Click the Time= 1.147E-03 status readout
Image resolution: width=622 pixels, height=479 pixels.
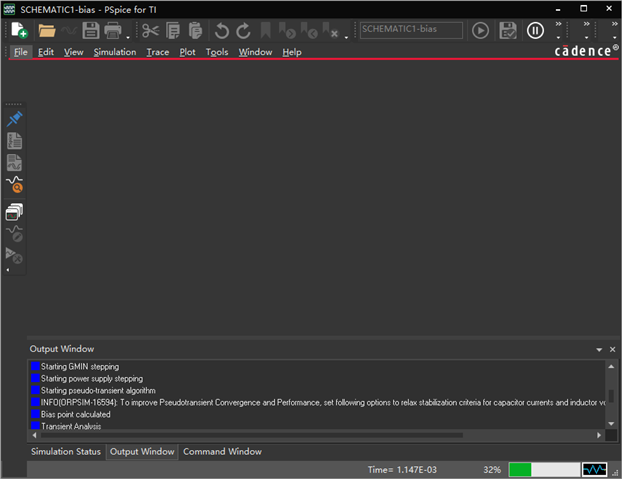pos(402,470)
